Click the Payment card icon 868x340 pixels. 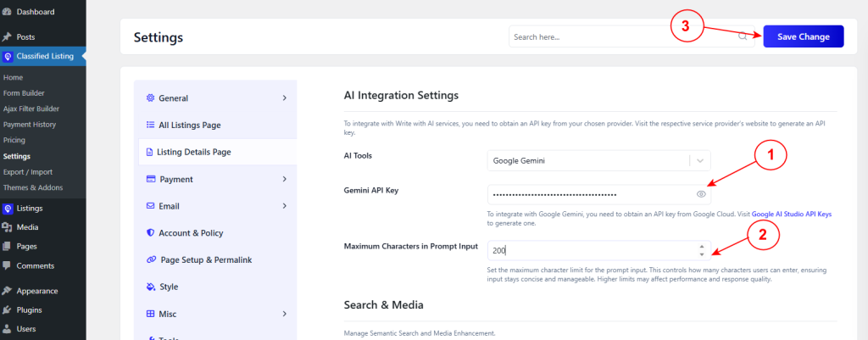151,180
